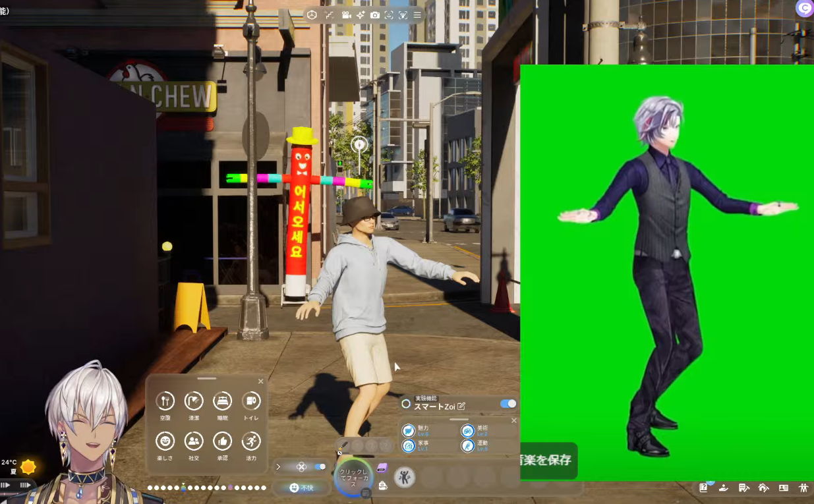Viewport: 814px width, 504px height.
Task: Open the family relationships icon
Action: 803,488
